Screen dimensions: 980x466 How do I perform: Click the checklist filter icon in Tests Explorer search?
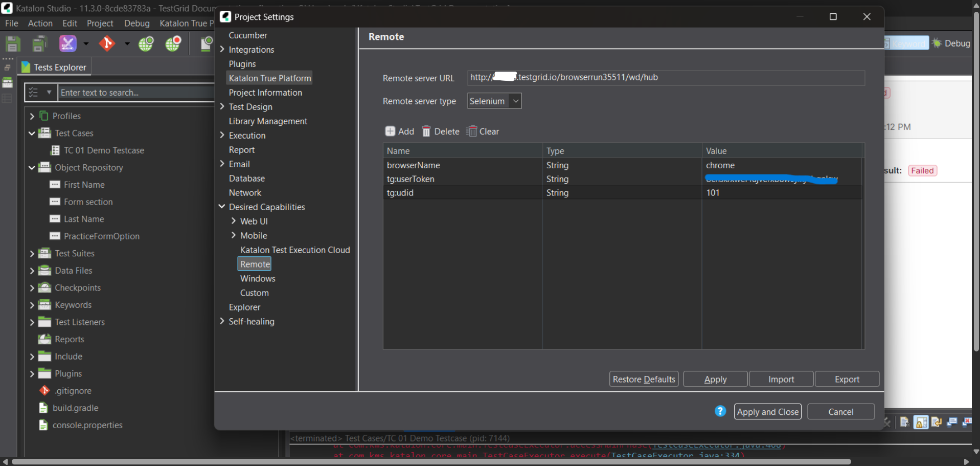34,93
